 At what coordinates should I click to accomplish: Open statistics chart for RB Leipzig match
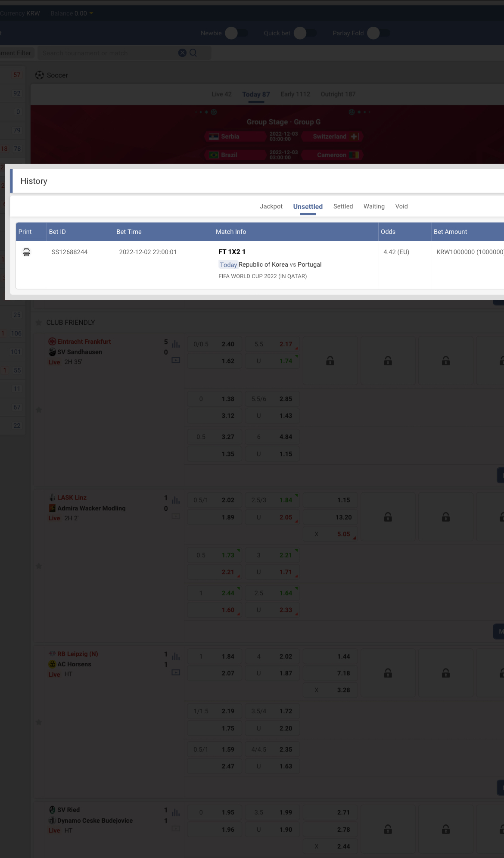(176, 656)
